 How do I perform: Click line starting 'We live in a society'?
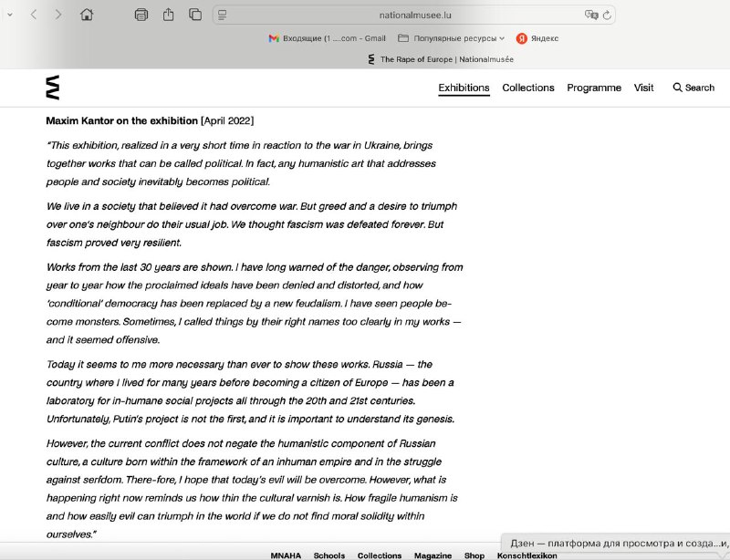point(252,206)
